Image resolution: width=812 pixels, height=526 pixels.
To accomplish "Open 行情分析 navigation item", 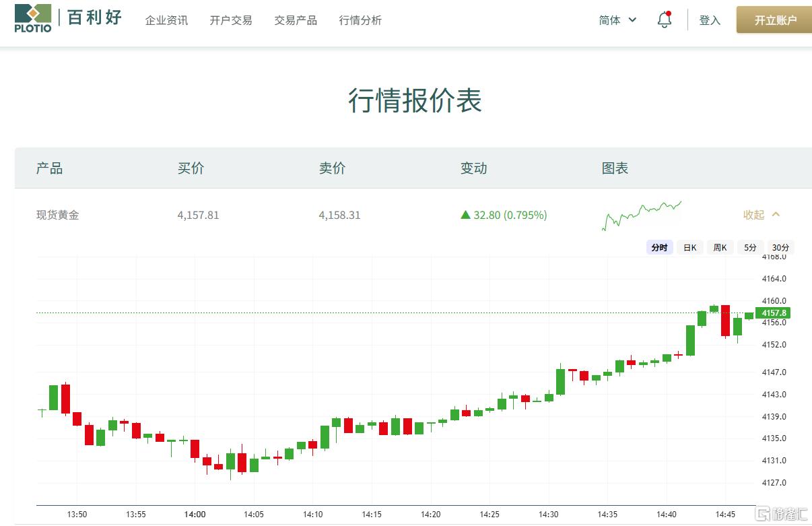I will coord(360,20).
